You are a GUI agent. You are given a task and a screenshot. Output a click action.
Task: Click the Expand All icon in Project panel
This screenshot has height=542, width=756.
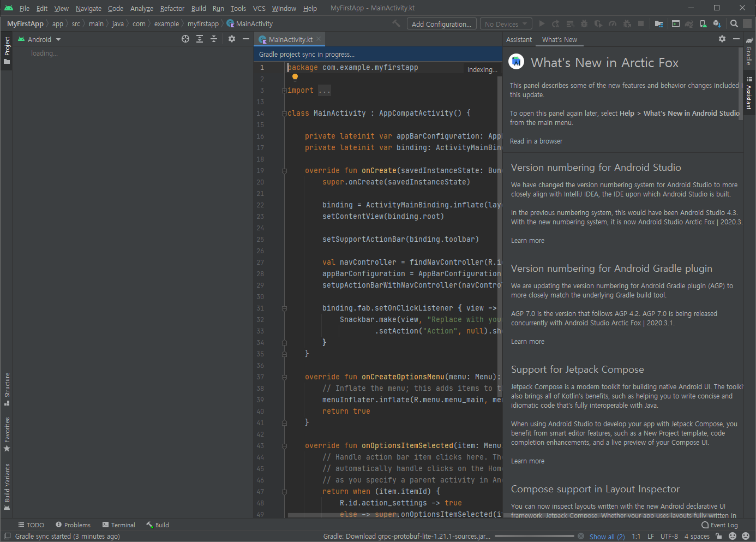click(x=200, y=39)
